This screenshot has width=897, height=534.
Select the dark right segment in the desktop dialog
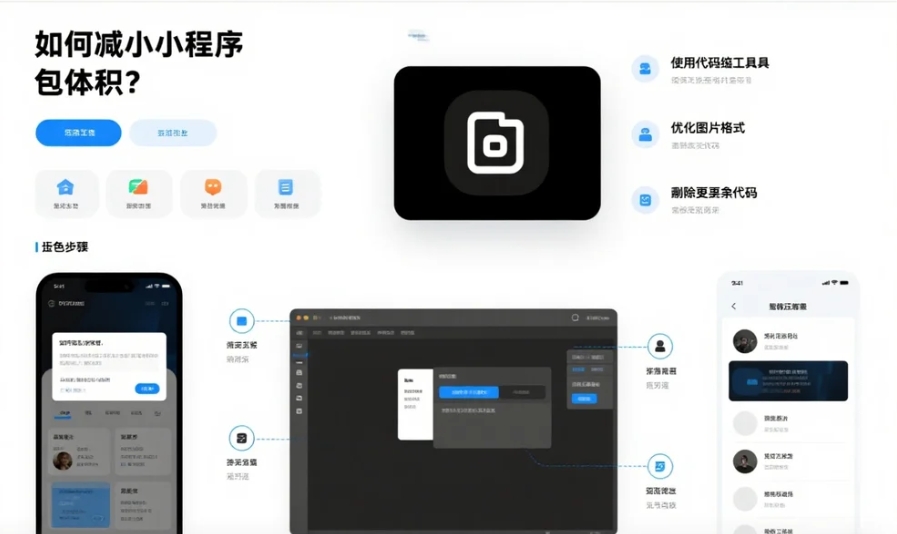click(522, 392)
